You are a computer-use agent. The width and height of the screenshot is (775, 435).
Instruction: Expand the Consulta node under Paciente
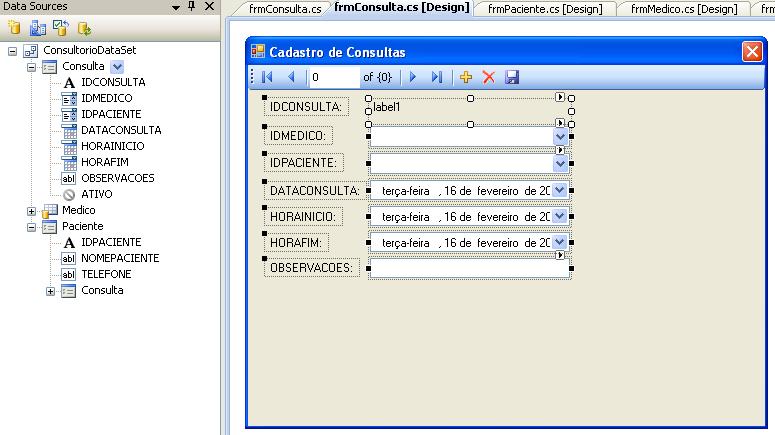50,291
